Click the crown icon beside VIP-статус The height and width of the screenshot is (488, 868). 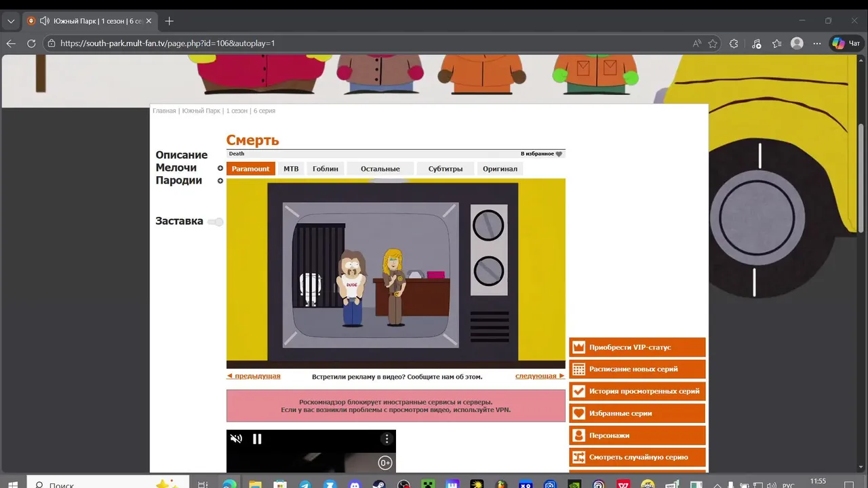578,347
